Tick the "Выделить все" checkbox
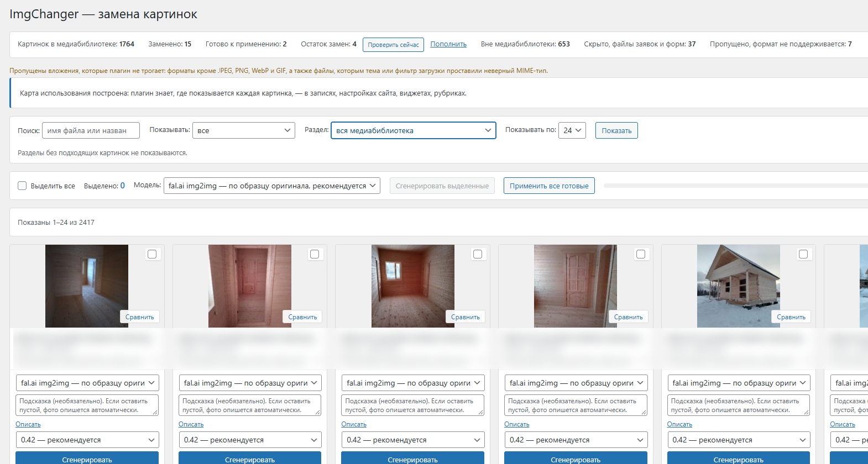Viewport: 868px width, 464px height. [x=22, y=186]
